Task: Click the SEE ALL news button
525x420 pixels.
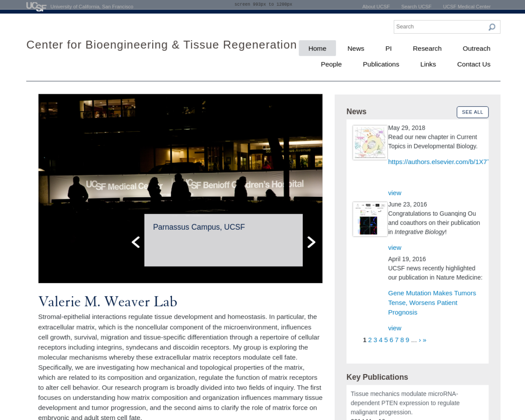Action: point(472,112)
